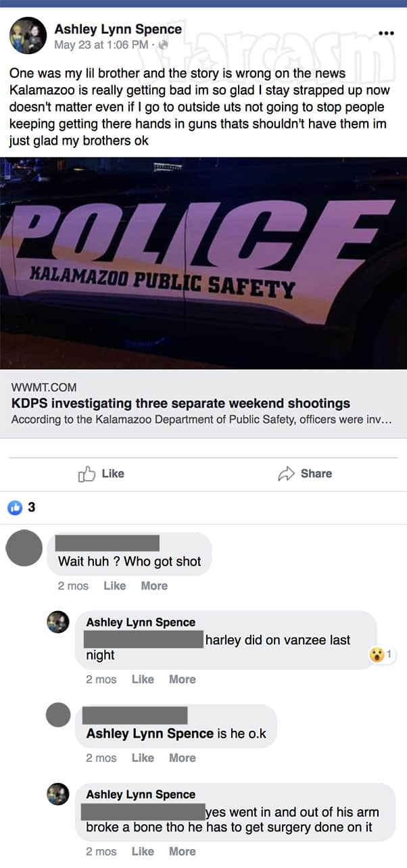Click the Share arrow icon

287,474
